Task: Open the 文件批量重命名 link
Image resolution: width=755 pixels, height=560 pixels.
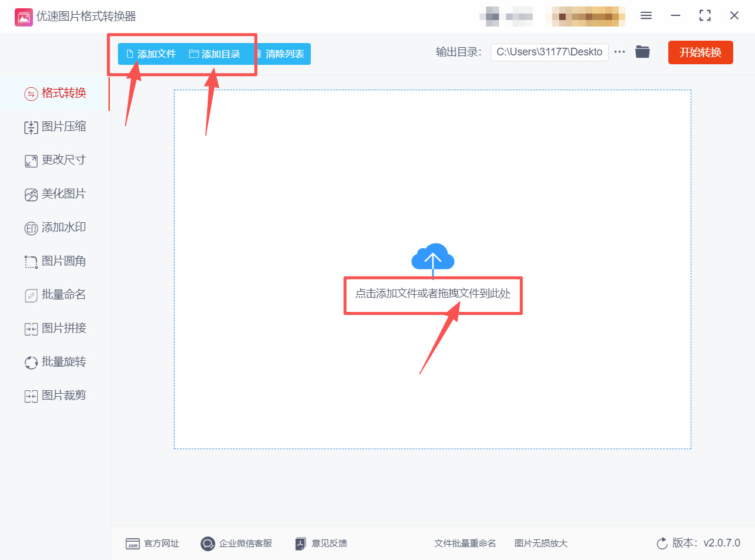Action: click(x=465, y=543)
